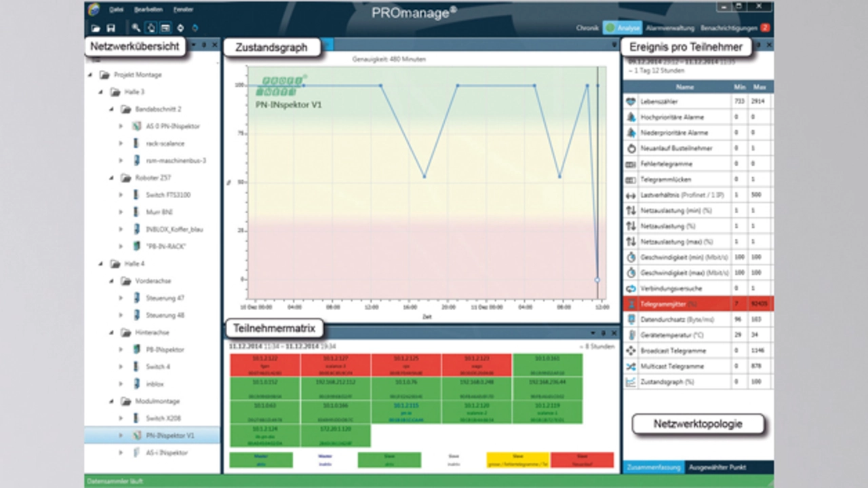Select the Zusammenfassung tab
868x488 pixels.
click(x=652, y=467)
